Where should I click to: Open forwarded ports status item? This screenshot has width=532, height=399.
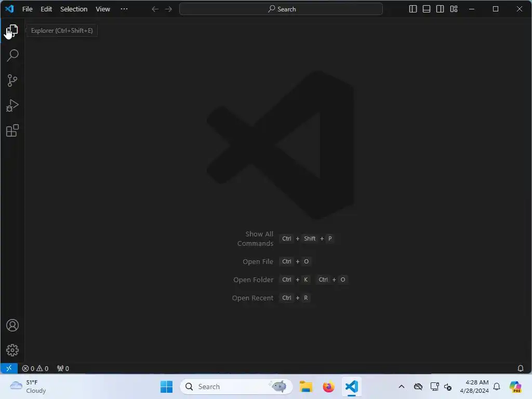tap(63, 368)
